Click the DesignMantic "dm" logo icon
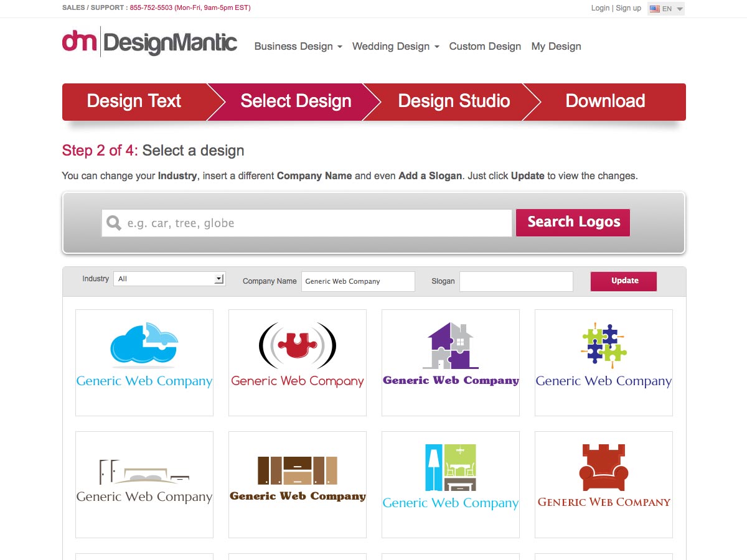This screenshot has width=747, height=560. (78, 42)
